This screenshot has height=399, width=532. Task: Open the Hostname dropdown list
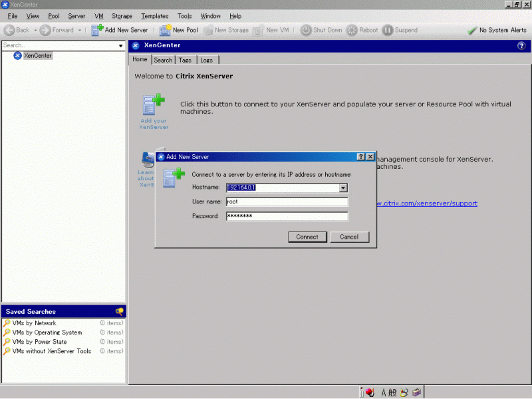click(x=343, y=188)
